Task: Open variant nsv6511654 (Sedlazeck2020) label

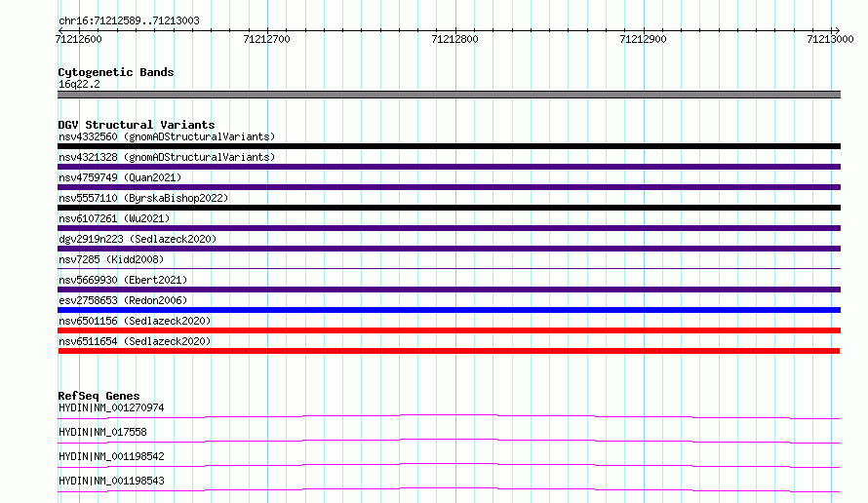Action: [135, 341]
